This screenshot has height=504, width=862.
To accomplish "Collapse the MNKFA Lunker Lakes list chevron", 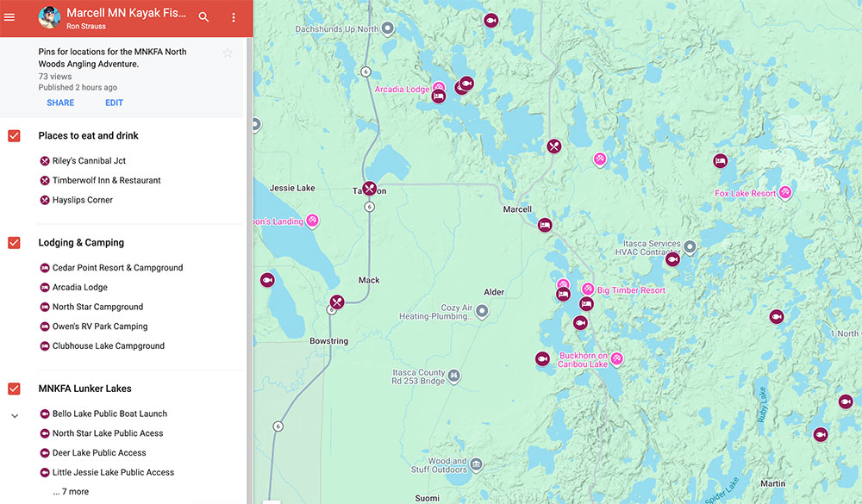I will [x=14, y=415].
